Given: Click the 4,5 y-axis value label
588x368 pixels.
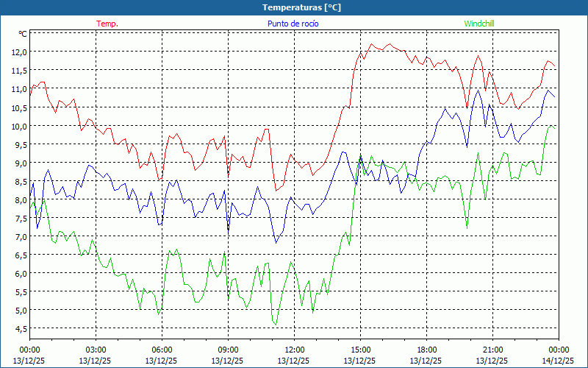Looking at the screenshot, I should coord(18,328).
